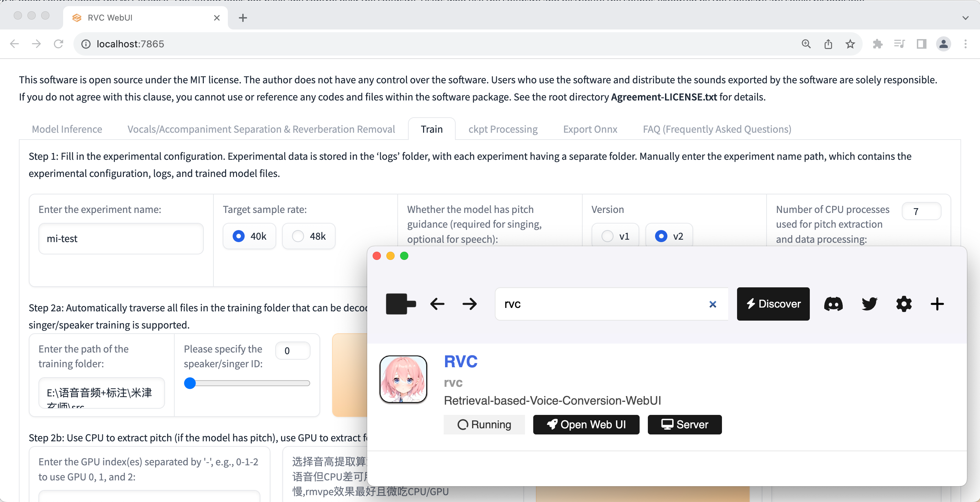Click the zoom magnifier icon in address bar
The width and height of the screenshot is (980, 502).
tap(806, 44)
